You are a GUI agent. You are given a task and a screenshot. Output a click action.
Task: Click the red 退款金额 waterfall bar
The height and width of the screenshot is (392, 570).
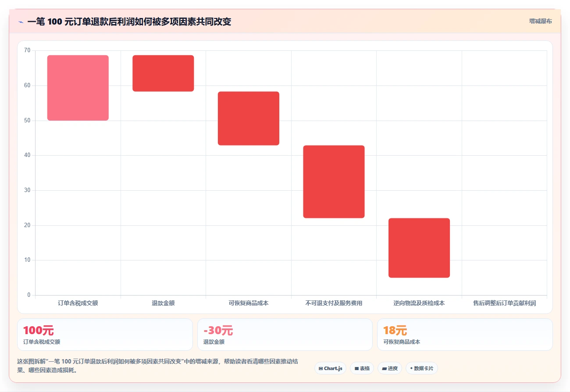(163, 73)
